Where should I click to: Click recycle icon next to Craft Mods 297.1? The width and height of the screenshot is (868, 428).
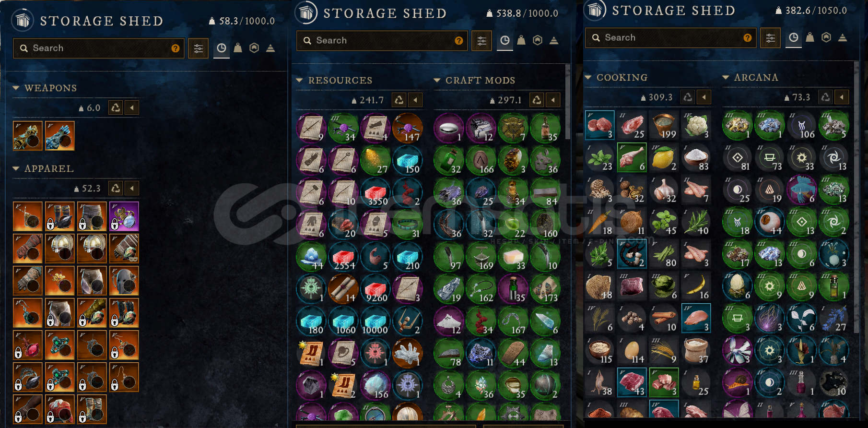coord(537,100)
